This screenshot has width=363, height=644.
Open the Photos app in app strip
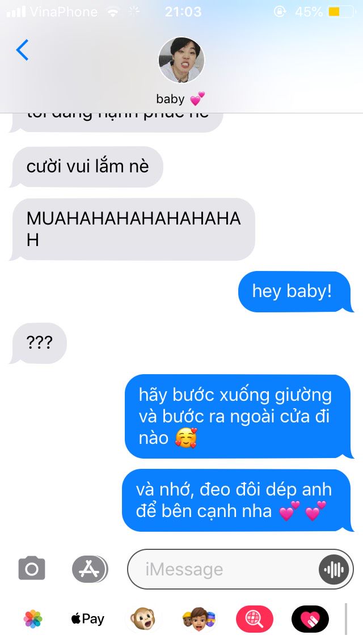(x=33, y=619)
